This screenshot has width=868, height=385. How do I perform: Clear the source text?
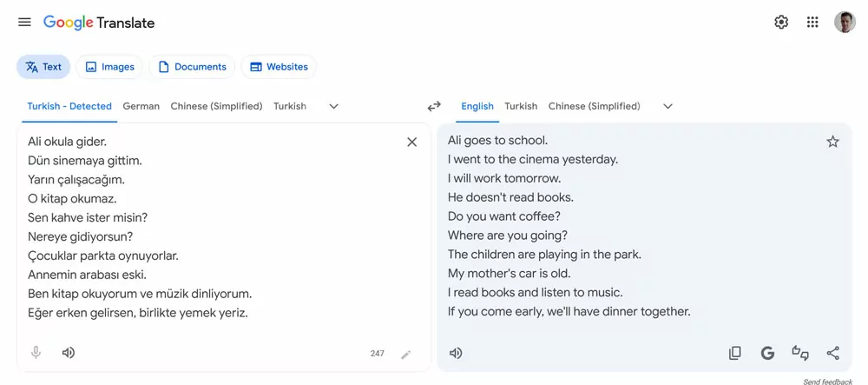411,143
